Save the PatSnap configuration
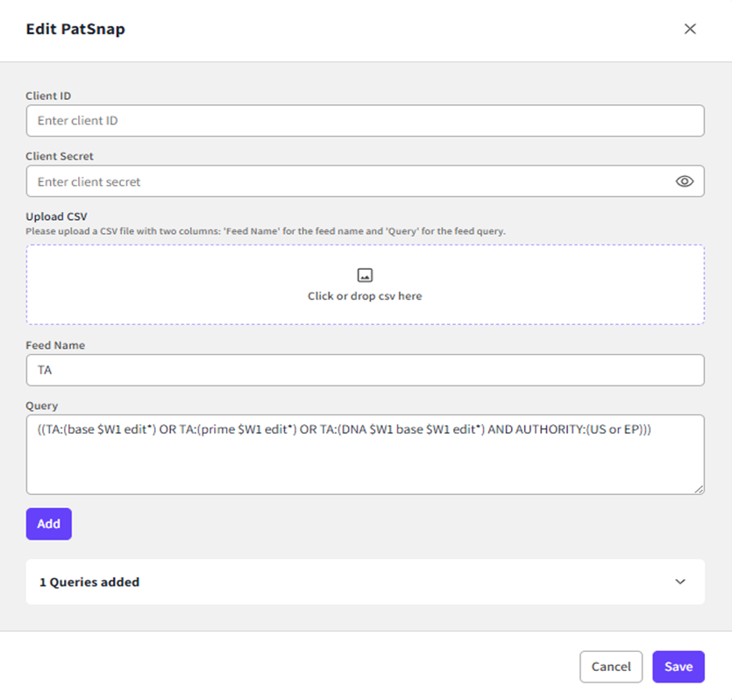 (x=679, y=667)
